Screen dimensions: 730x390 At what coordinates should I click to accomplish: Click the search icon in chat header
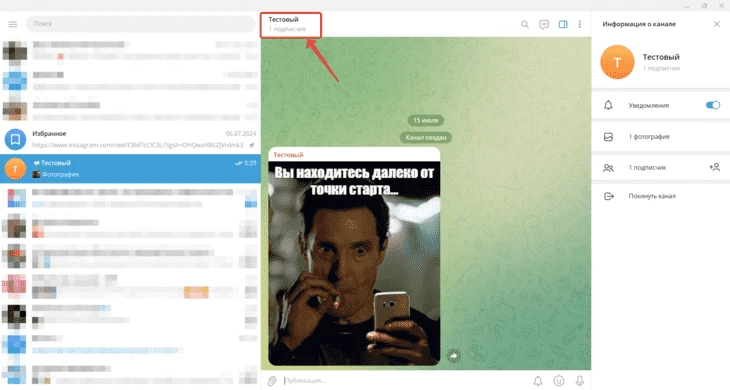(x=525, y=24)
